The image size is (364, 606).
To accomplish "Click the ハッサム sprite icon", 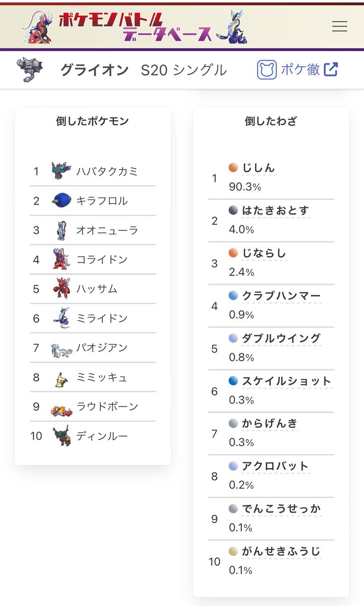I will tap(62, 288).
